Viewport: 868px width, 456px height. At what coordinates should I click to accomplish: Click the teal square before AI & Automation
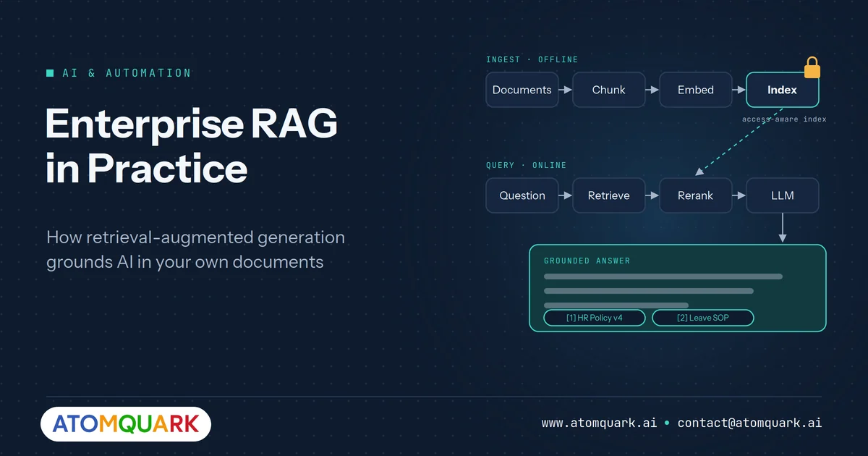(x=50, y=73)
